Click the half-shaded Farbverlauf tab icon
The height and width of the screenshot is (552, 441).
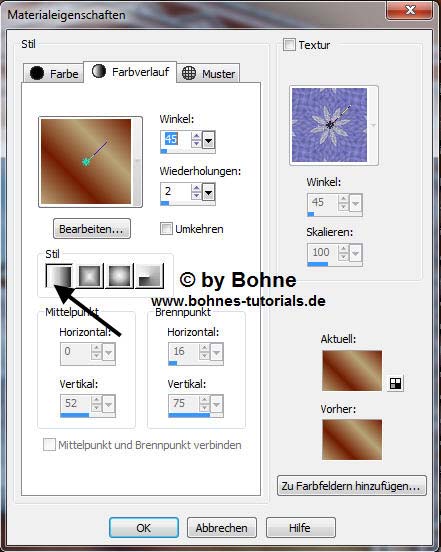(99, 71)
